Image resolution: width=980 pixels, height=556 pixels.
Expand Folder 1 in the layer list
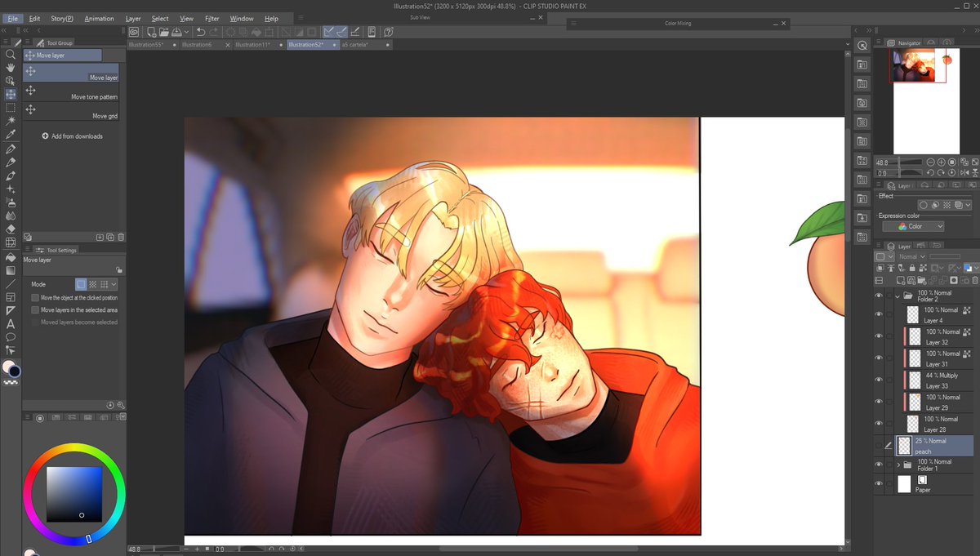[x=898, y=465]
